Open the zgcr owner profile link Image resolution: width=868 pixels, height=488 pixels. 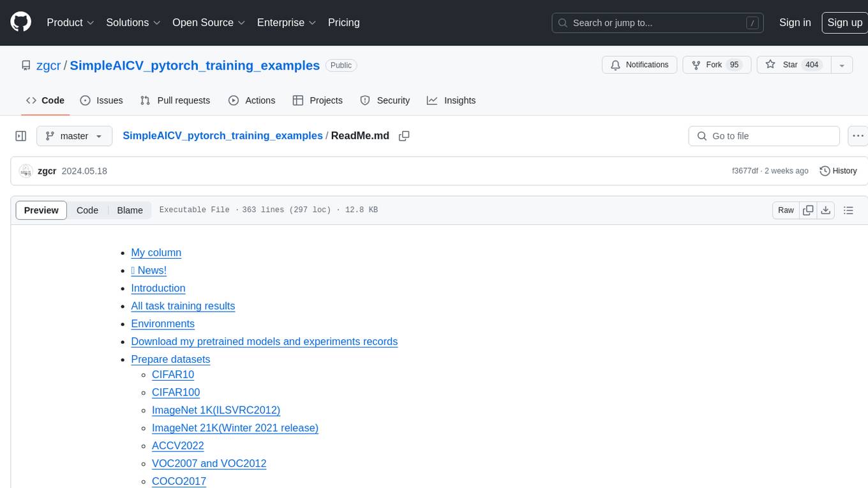pos(48,65)
